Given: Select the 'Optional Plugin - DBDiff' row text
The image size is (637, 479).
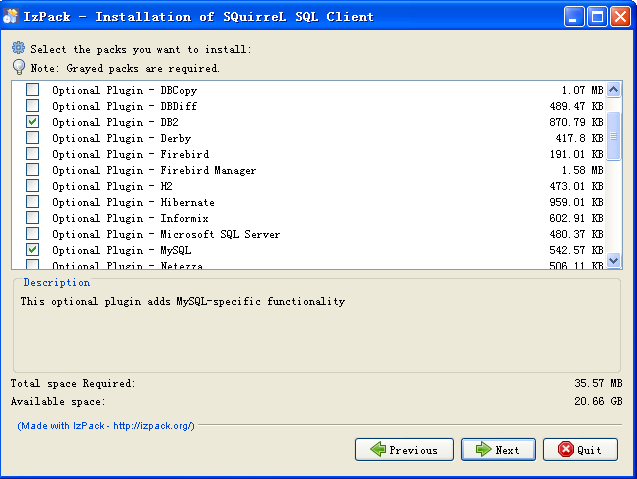Looking at the screenshot, I should [x=124, y=106].
